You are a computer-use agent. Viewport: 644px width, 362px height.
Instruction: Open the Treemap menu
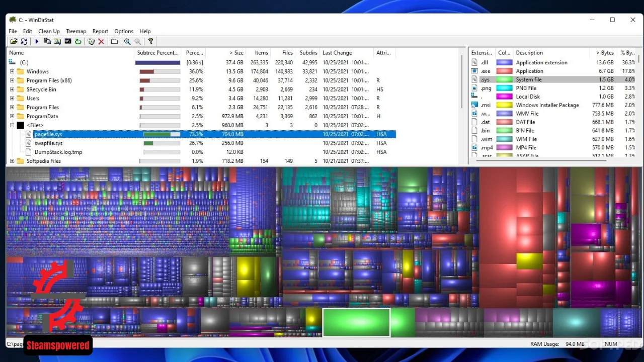76,31
